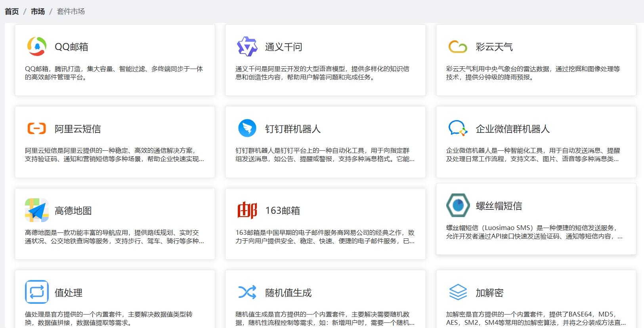Click 企业微信机器人 description about 智能化工具

click(533, 155)
